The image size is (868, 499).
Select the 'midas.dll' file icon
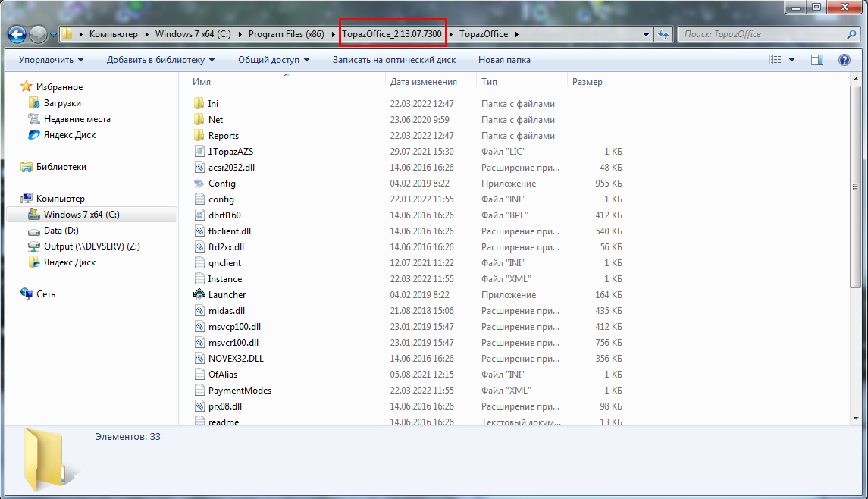199,311
